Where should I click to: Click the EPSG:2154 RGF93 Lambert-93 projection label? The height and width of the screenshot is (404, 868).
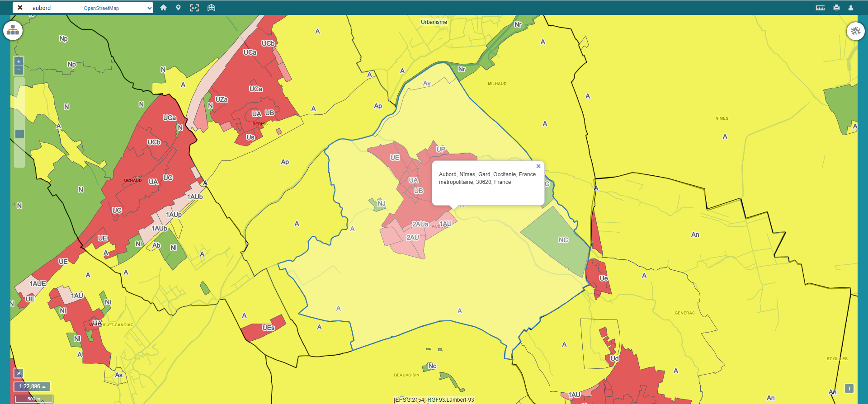point(434,400)
